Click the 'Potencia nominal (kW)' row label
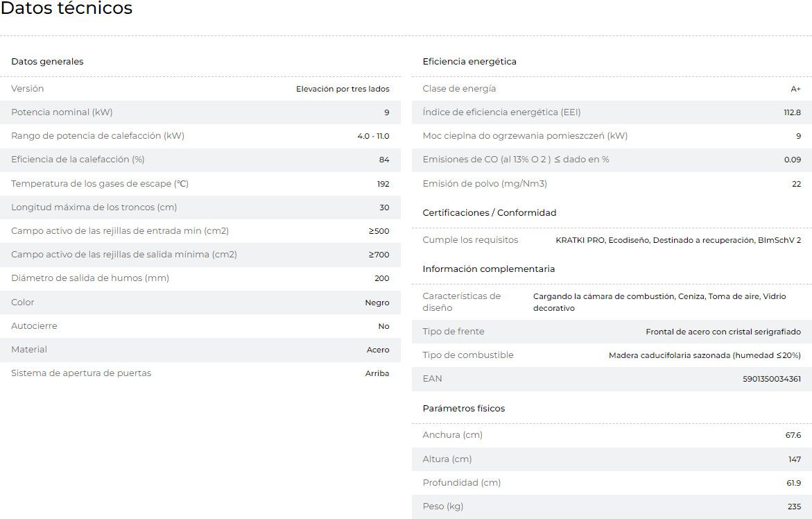The height and width of the screenshot is (519, 812). [62, 112]
